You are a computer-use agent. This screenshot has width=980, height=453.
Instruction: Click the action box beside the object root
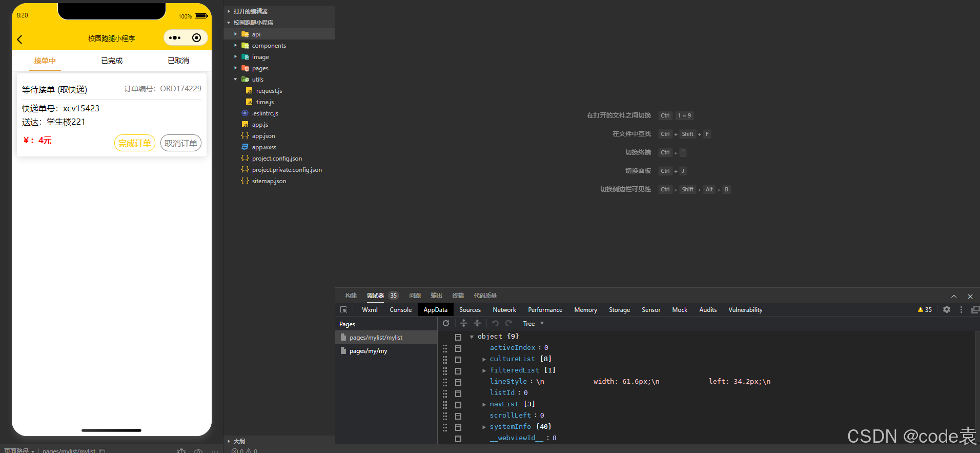click(x=458, y=337)
